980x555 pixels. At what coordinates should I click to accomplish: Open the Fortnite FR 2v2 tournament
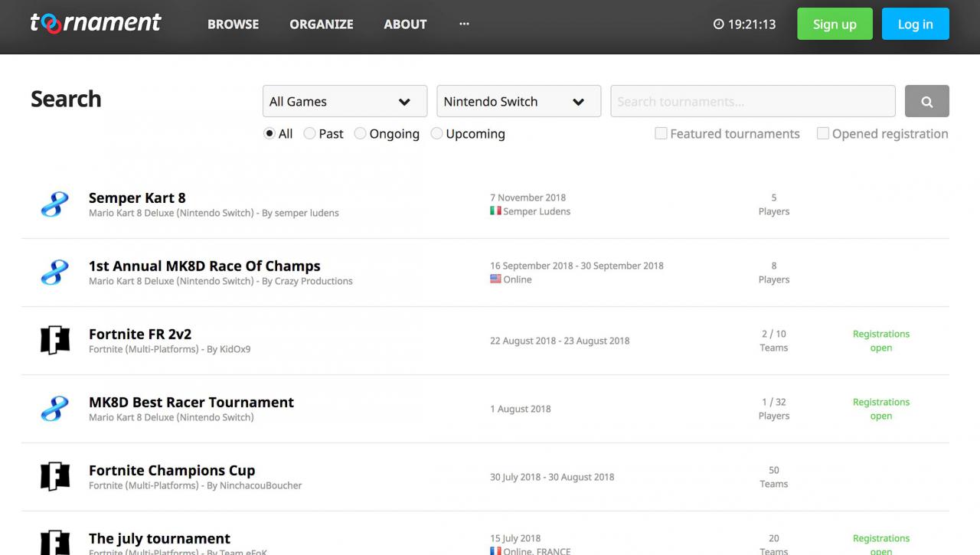tap(140, 334)
